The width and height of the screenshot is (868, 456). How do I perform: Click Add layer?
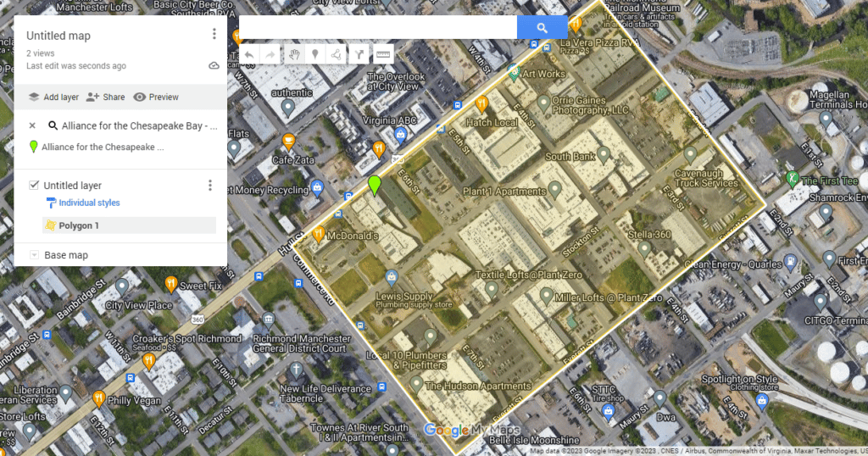coord(53,97)
